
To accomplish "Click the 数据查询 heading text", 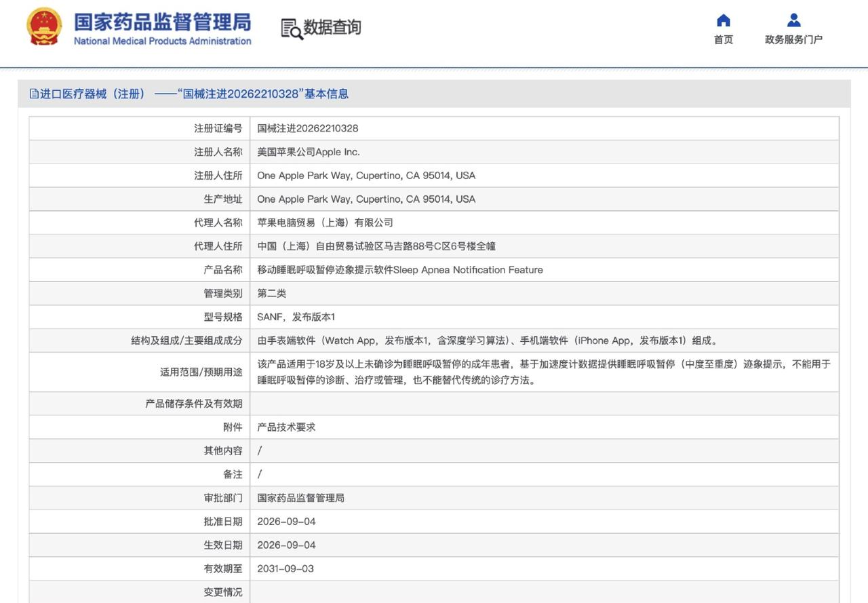I will (332, 27).
